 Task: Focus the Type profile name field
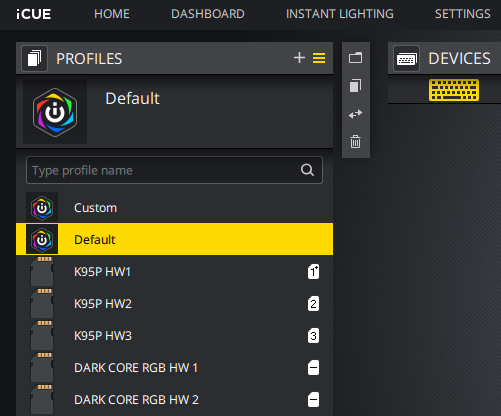[174, 170]
